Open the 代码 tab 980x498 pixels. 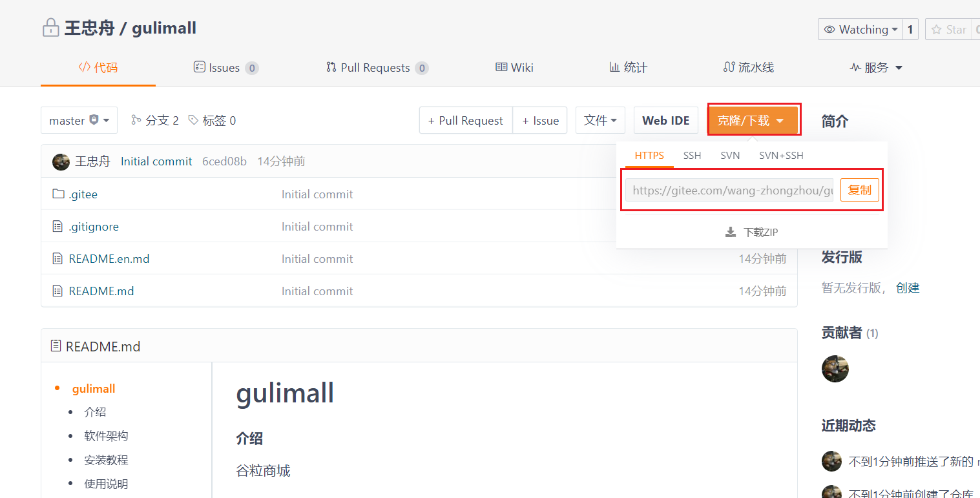click(x=98, y=67)
